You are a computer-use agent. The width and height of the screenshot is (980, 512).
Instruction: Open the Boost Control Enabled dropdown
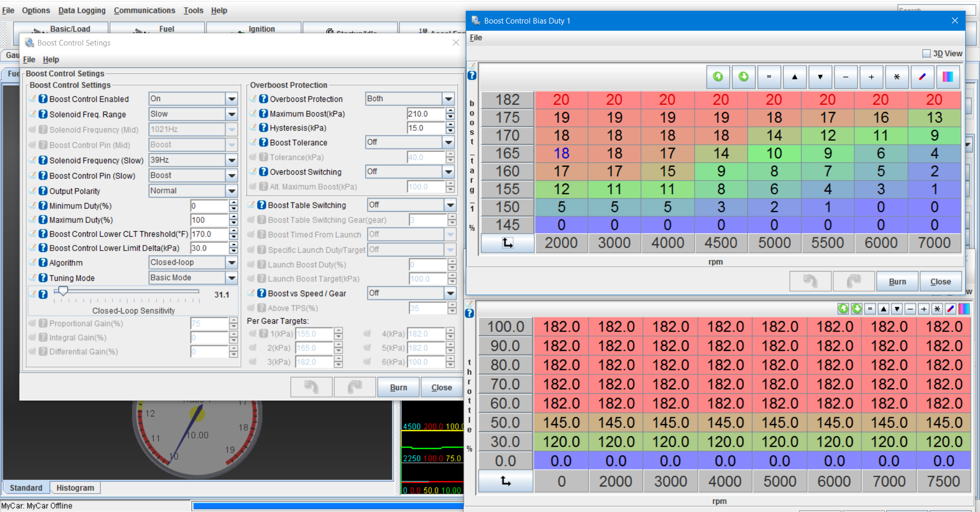coord(232,99)
